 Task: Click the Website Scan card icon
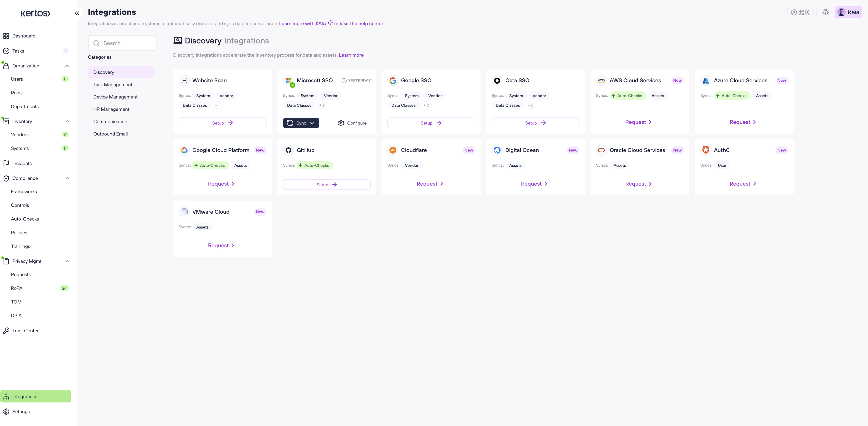pyautogui.click(x=184, y=80)
